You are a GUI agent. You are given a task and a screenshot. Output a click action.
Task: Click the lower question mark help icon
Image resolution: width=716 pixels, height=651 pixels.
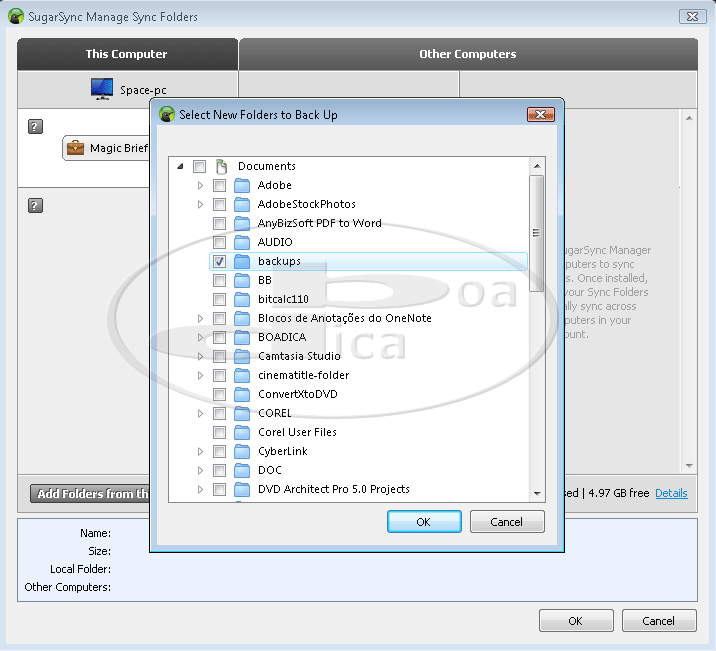pos(35,205)
